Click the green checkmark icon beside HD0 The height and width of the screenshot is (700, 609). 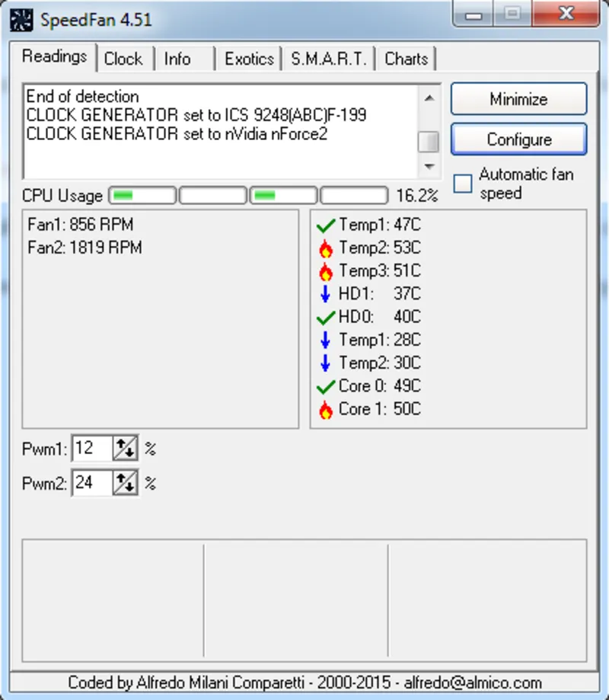(x=326, y=318)
